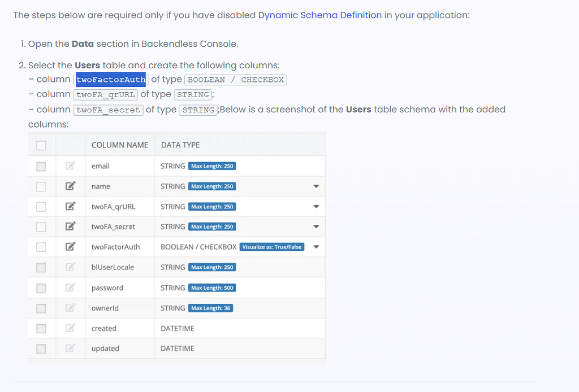Screen dimensions: 579x392
Task: Click the edit icon on twoFA_qrURL row
Action: click(70, 206)
